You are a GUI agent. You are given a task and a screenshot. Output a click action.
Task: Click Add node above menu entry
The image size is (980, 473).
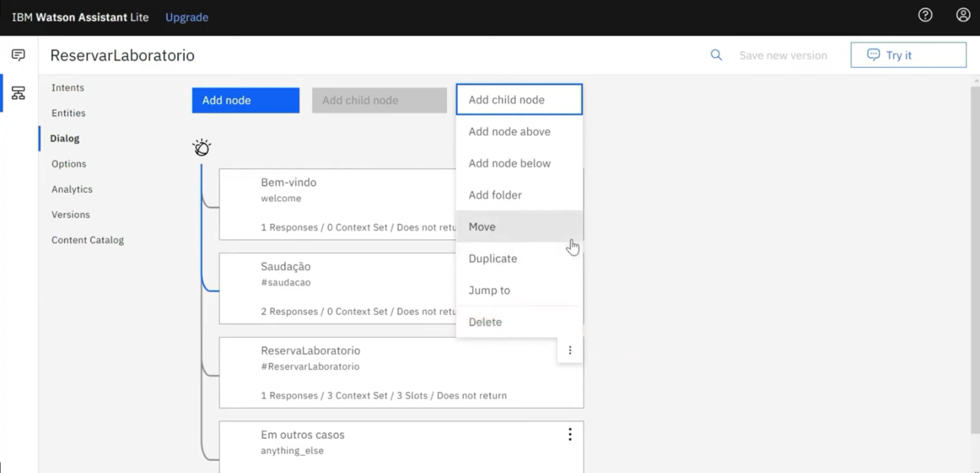point(509,132)
